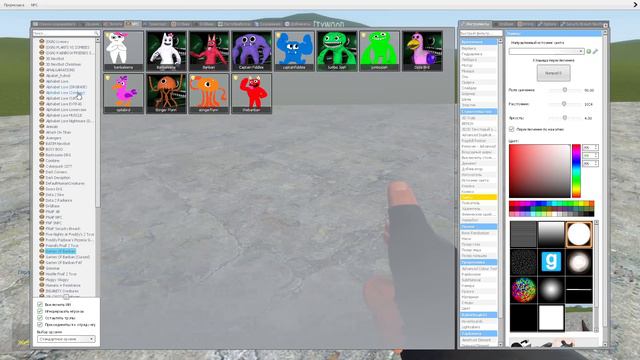
Task: Select 'Колесо' tool in tool list
Action: (478, 191)
